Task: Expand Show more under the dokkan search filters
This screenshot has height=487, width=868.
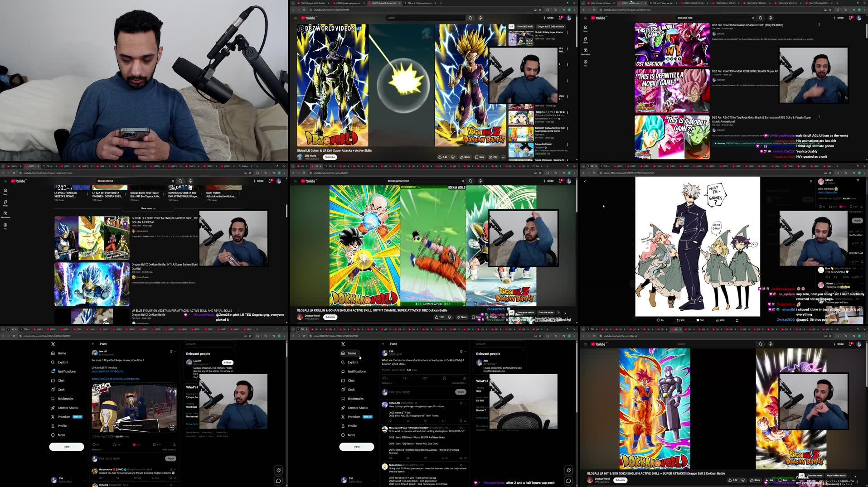Action: (146, 208)
